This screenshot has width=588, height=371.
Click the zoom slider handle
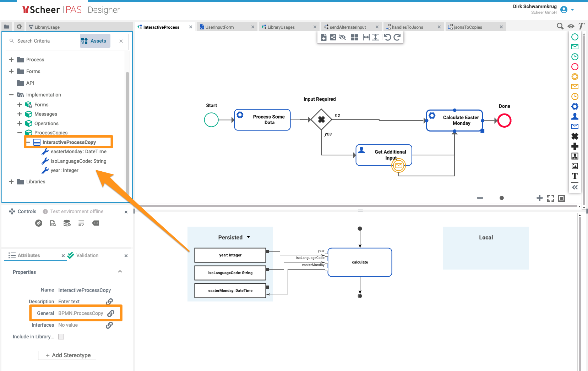501,198
